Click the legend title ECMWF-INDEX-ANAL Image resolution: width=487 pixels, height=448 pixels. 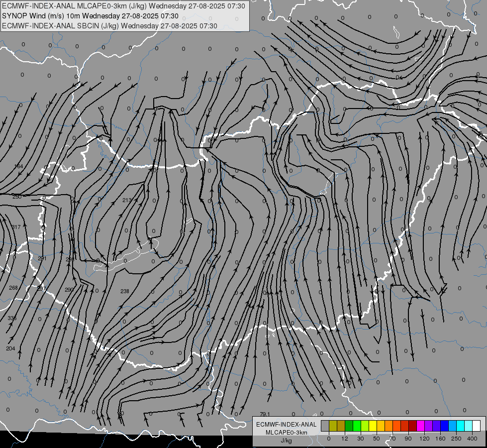pos(287,425)
